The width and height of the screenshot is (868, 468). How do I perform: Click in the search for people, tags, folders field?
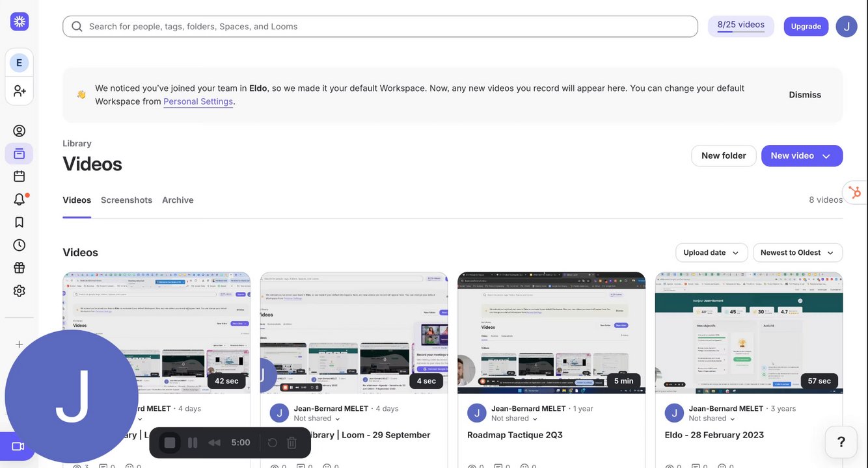(381, 27)
